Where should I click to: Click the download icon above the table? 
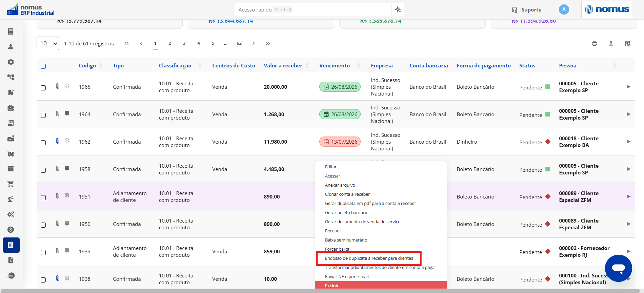tap(611, 43)
